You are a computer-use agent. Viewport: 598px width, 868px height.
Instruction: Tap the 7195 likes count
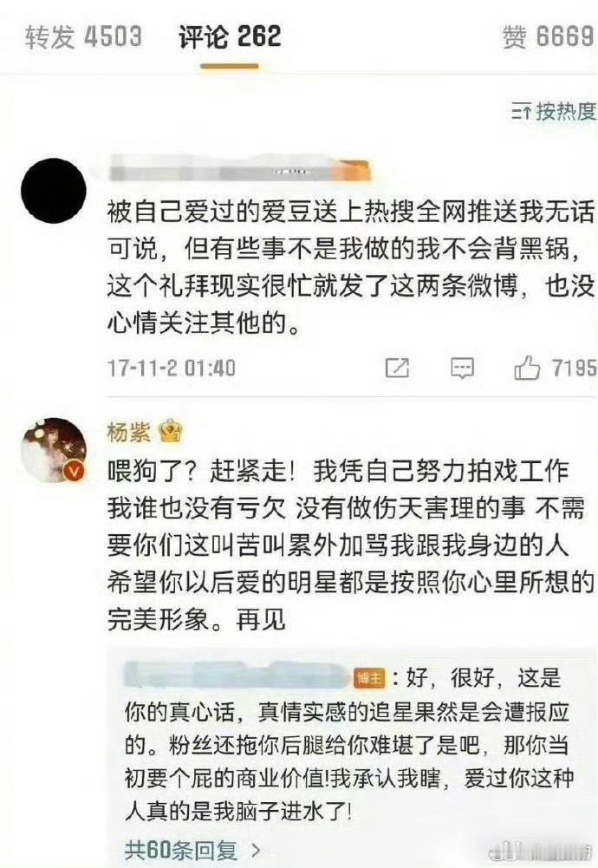coord(575,368)
